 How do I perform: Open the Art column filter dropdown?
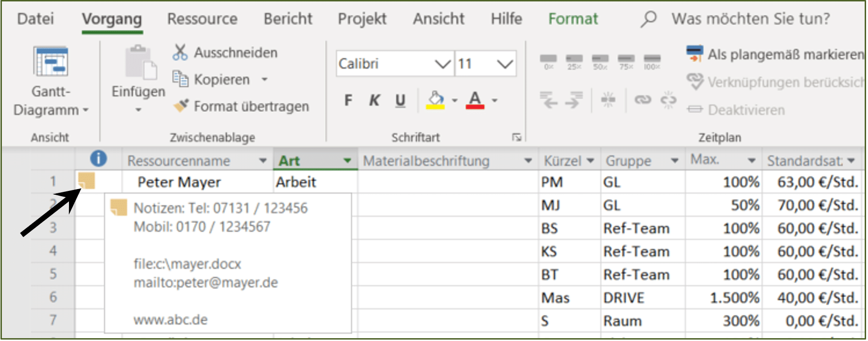click(x=348, y=161)
